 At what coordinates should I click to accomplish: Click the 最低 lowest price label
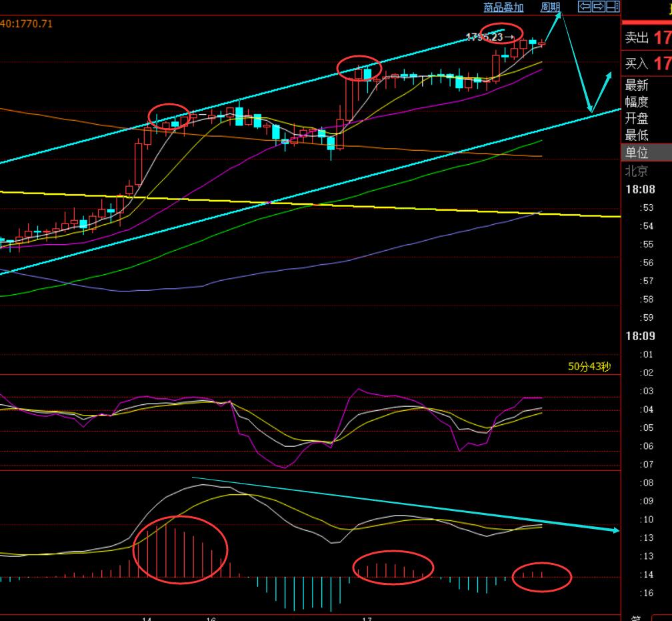pos(637,135)
